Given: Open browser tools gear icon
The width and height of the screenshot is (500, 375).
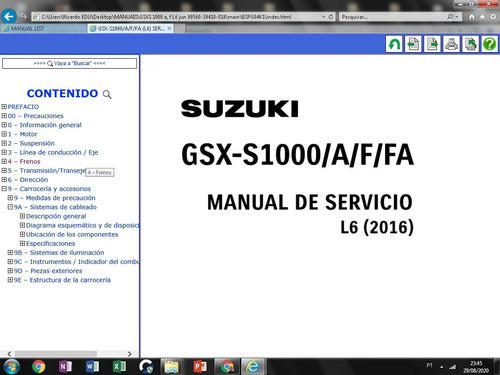Looking at the screenshot, I should pyautogui.click(x=493, y=17).
